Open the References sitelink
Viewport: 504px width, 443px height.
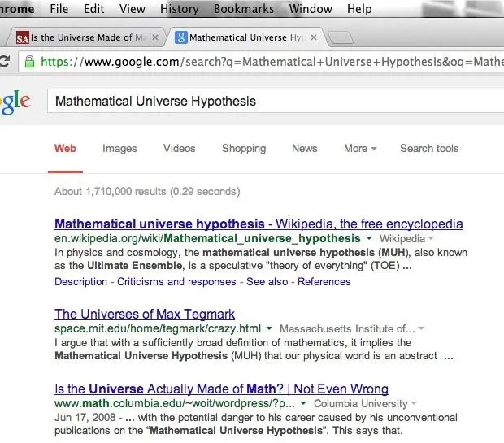(x=324, y=281)
